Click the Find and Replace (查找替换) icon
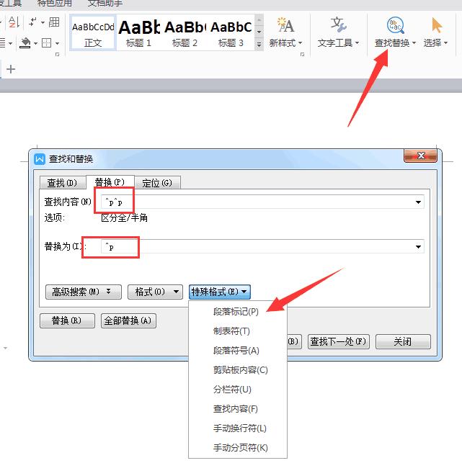Viewport: 462px width, 476px height. 395,25
